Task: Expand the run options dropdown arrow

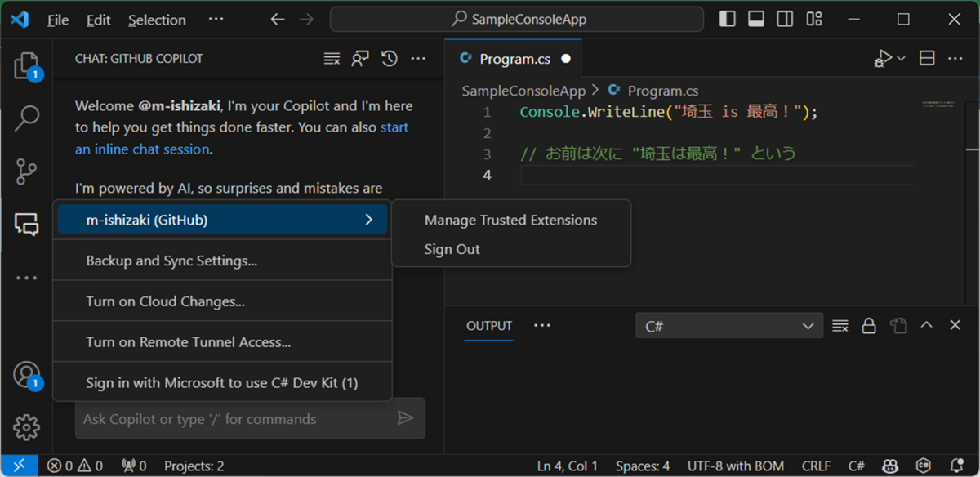Action: (x=902, y=59)
